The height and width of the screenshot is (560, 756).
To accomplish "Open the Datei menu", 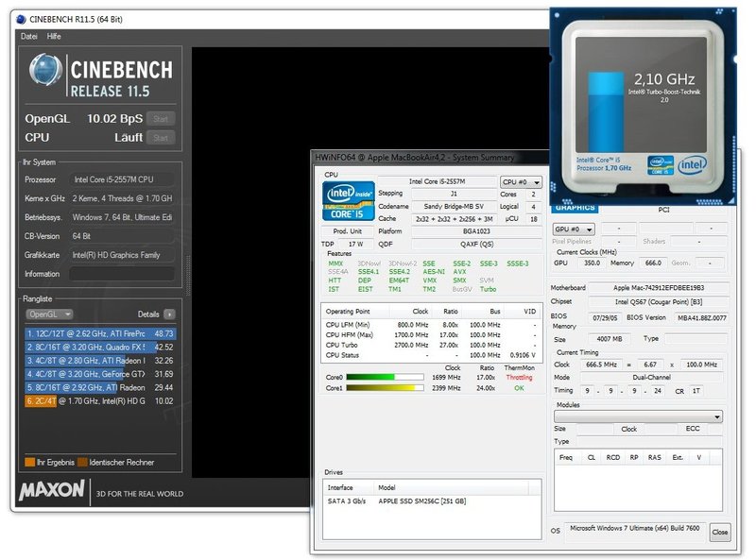I will (x=29, y=36).
